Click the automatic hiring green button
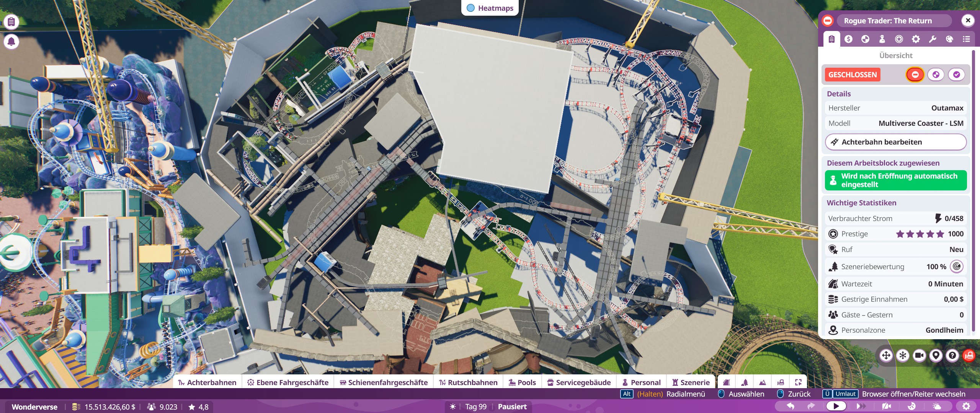The image size is (980, 413). [x=896, y=180]
